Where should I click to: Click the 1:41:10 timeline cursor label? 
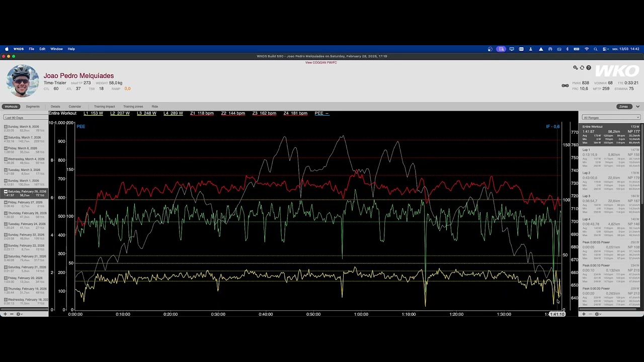click(x=557, y=314)
